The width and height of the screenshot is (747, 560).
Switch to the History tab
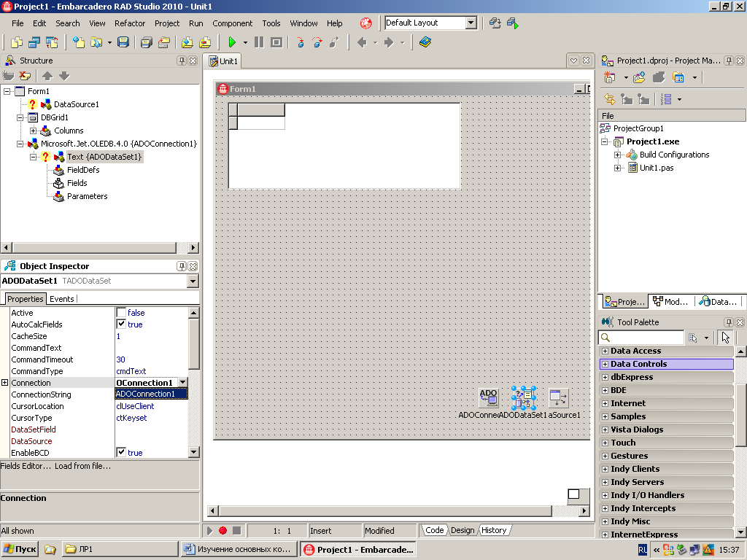[494, 530]
